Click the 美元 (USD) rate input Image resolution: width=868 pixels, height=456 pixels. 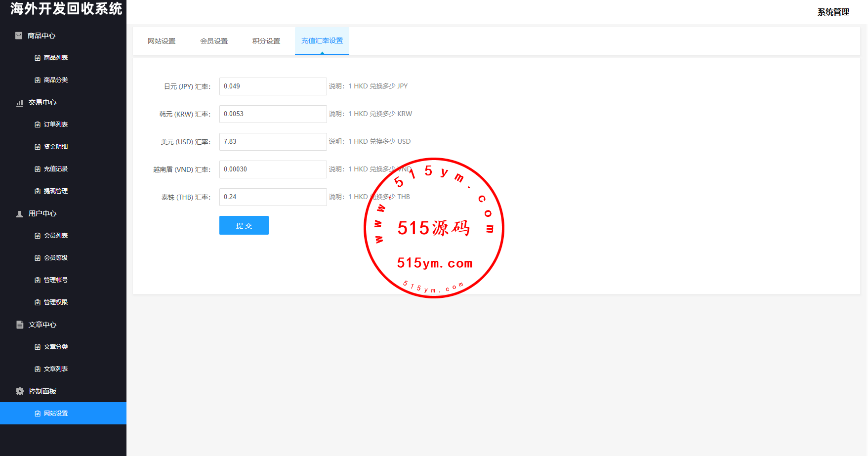(273, 142)
